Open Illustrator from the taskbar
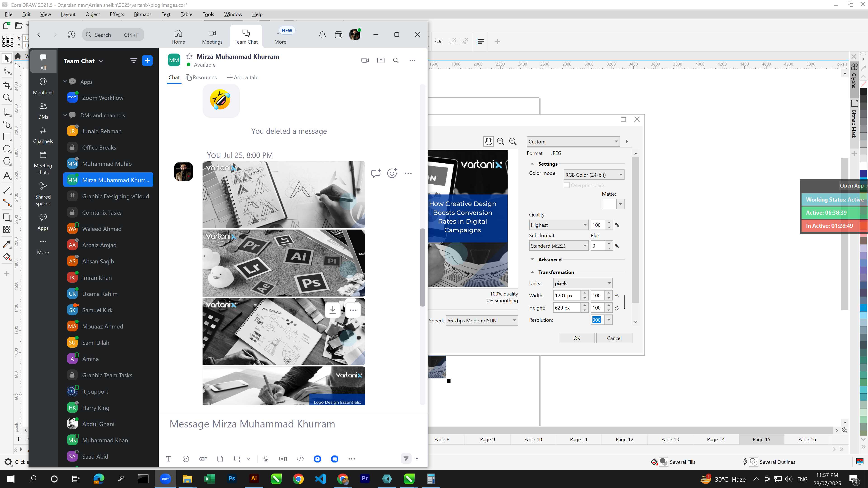This screenshot has width=868, height=488. pyautogui.click(x=254, y=479)
